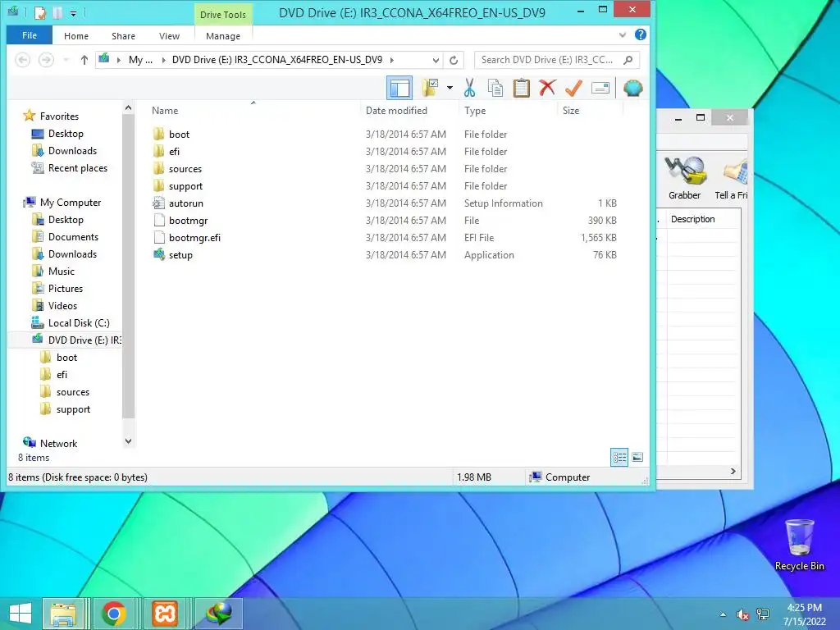
Task: Switch to the Home ribbon tab
Action: click(76, 36)
